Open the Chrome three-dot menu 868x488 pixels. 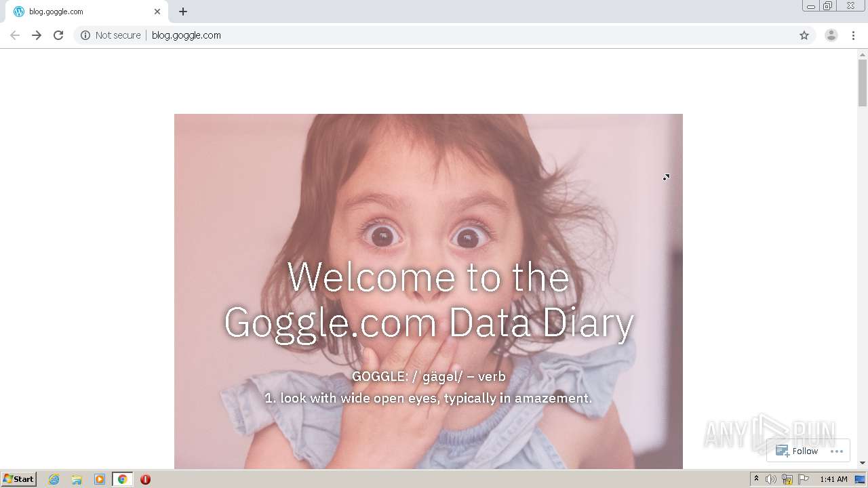coord(853,35)
